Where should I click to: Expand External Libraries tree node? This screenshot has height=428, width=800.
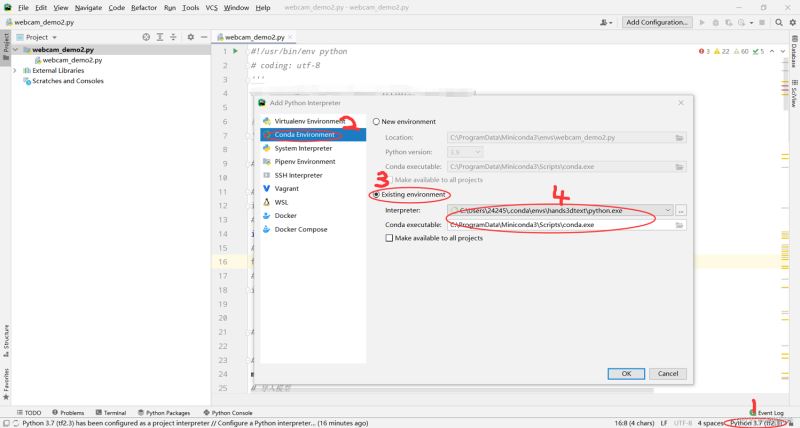pyautogui.click(x=15, y=70)
